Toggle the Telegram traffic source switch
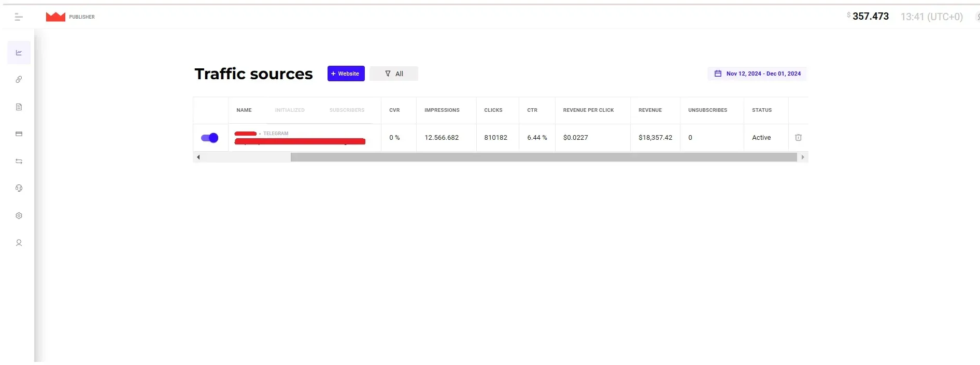The image size is (980, 365). click(x=210, y=138)
